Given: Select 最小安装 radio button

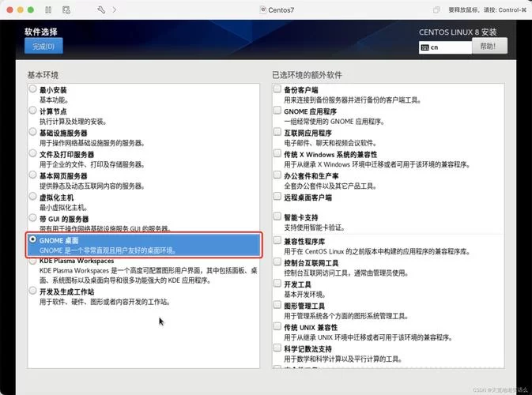Looking at the screenshot, I should pos(32,88).
